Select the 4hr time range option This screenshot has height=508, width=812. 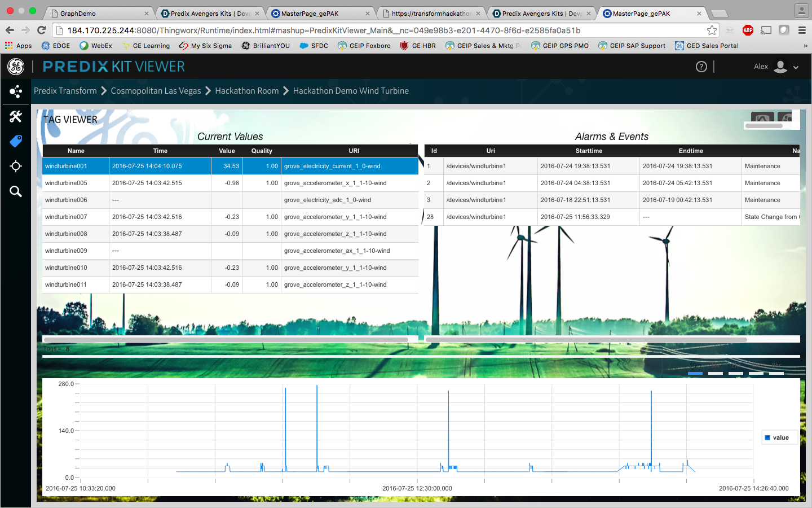(x=756, y=369)
